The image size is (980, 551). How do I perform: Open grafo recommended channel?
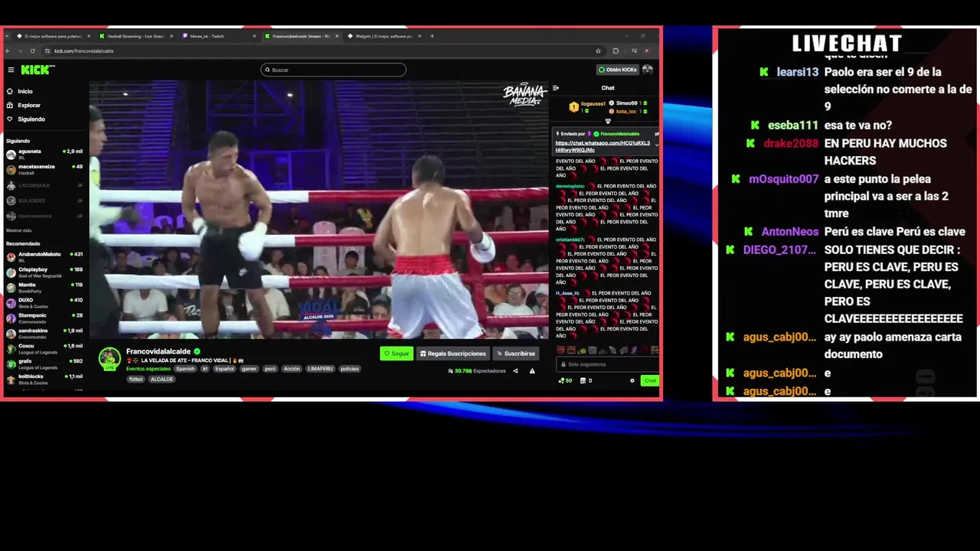(x=44, y=363)
